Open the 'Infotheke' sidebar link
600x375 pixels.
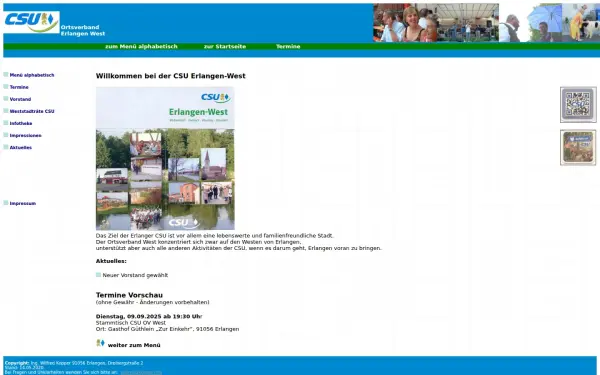point(21,123)
